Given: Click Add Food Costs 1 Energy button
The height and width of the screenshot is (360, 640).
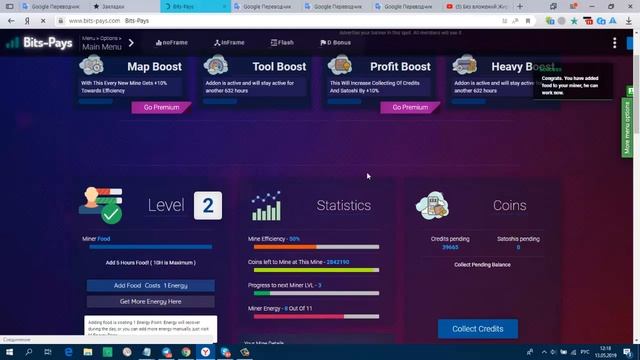Looking at the screenshot, I should 151,286.
